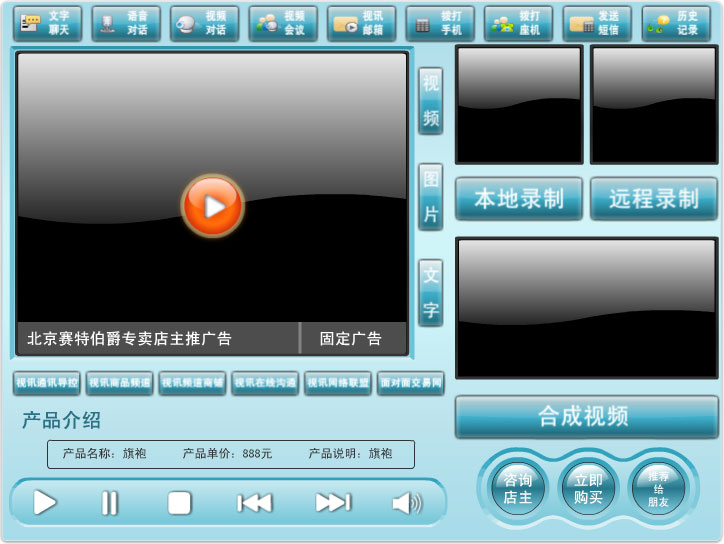
Task: Open 视讯邮箱 video mailbox
Action: point(361,23)
